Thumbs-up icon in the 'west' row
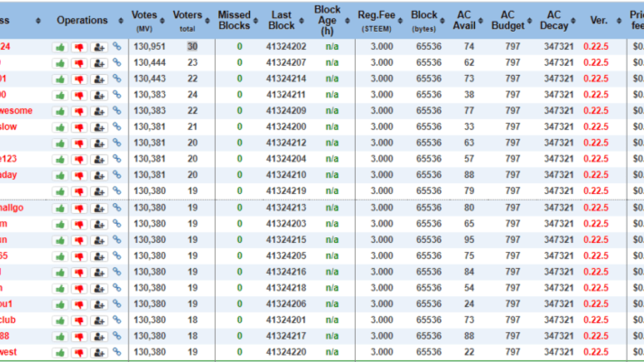The image size is (644, 362). (x=60, y=353)
